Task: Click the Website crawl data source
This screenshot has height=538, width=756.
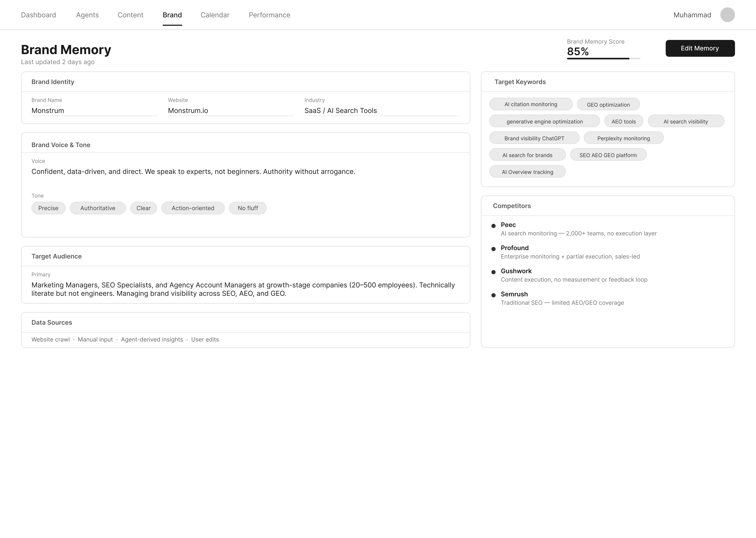Action: click(x=51, y=340)
